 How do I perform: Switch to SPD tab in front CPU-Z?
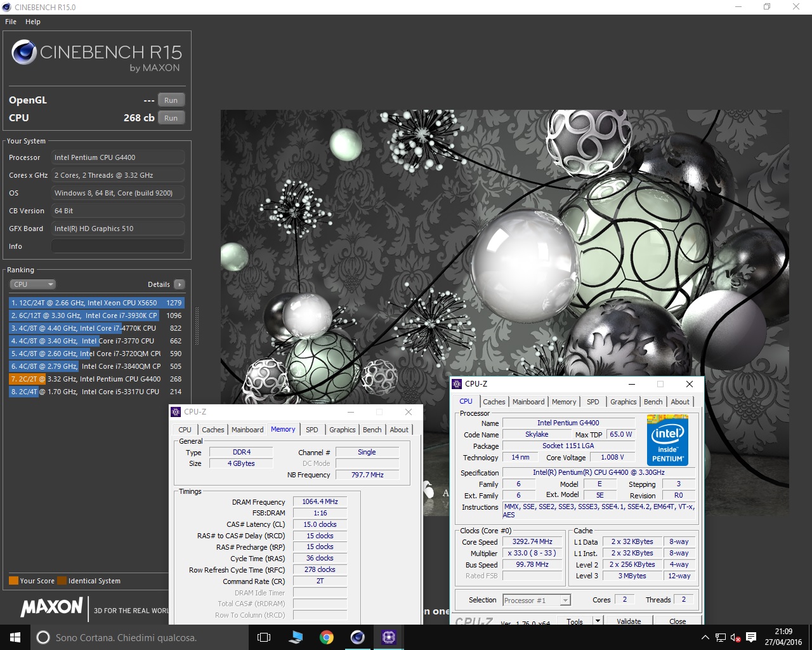(593, 402)
